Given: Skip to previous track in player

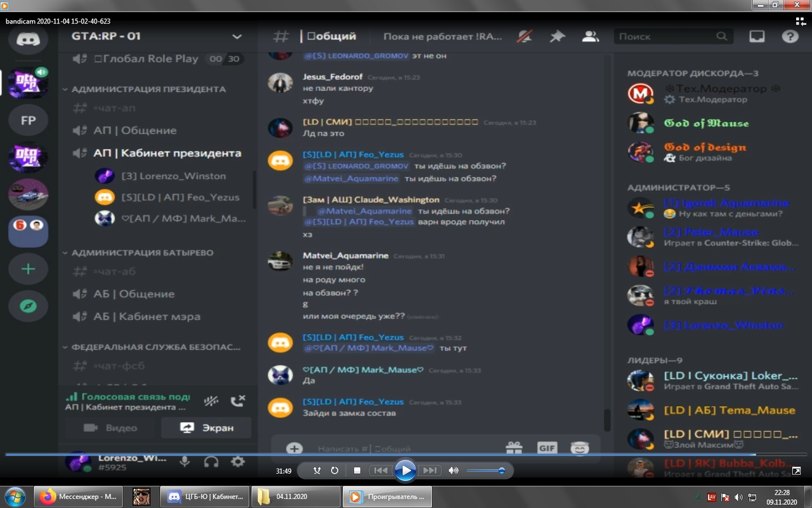Looking at the screenshot, I should [x=380, y=471].
